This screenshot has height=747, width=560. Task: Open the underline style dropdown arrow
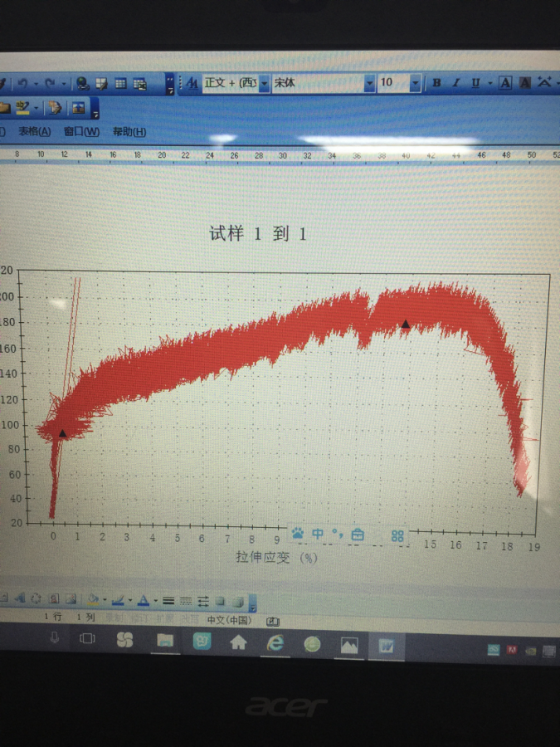click(489, 83)
